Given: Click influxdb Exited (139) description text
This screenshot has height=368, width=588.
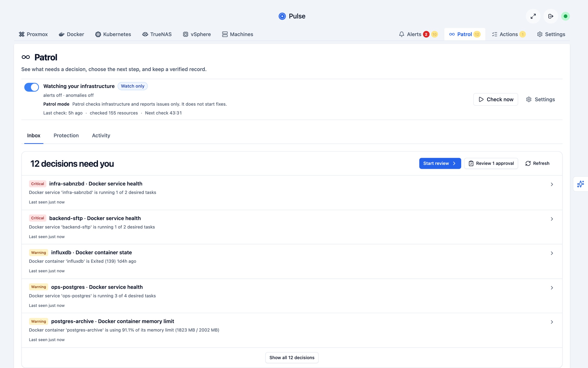Looking at the screenshot, I should pyautogui.click(x=83, y=261).
